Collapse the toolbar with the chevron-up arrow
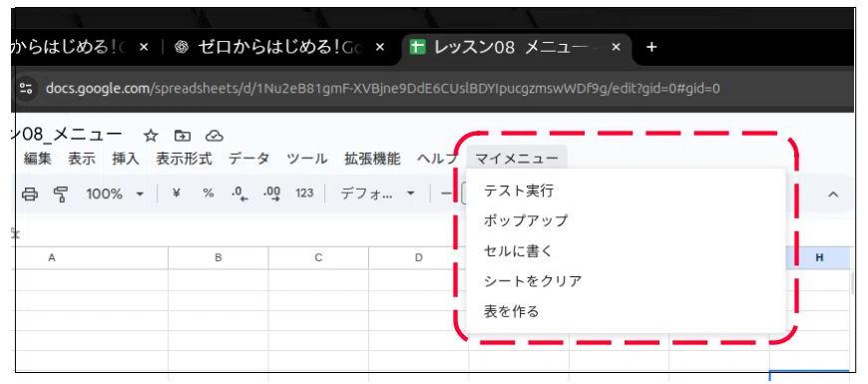Image resolution: width=868 pixels, height=384 pixels. coord(832,194)
